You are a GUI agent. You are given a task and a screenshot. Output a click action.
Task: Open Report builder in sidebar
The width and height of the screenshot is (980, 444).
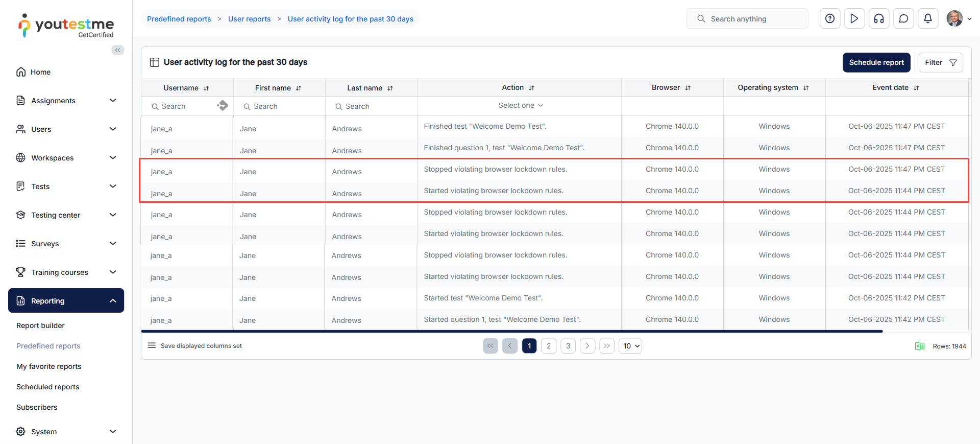[x=40, y=325]
